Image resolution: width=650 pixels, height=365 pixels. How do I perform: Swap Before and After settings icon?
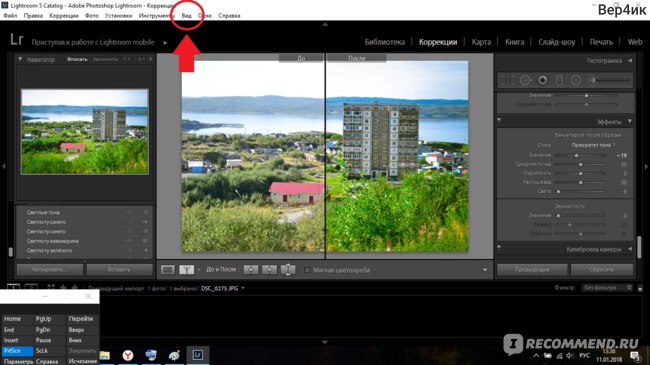tap(288, 270)
